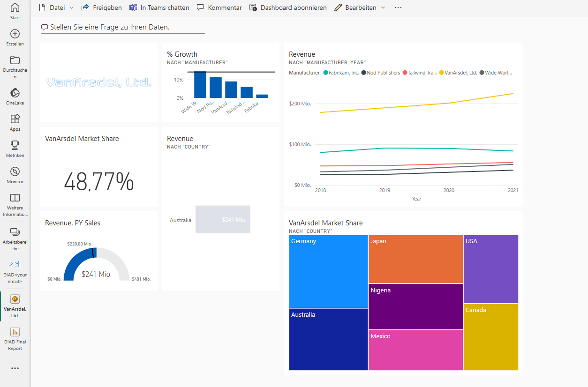Viewport: 588px width, 387px height.
Task: Click the Fabrikam bar in % Growth
Action: (x=262, y=96)
